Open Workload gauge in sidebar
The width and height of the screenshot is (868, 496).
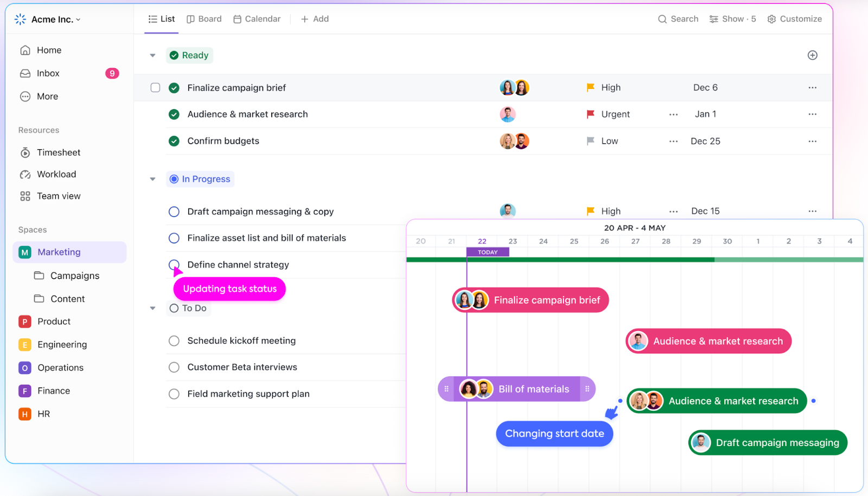(25, 174)
